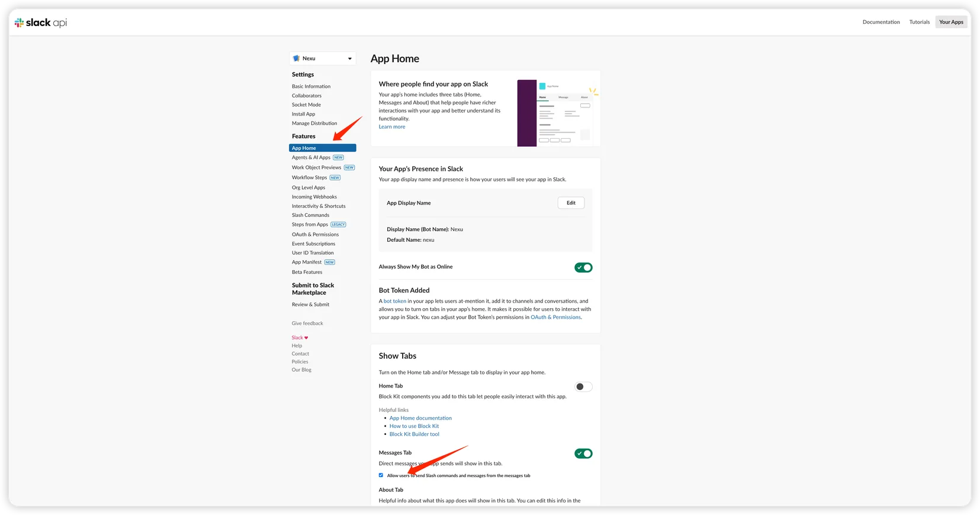Click the Default Name nexu text
Image resolution: width=980 pixels, height=515 pixels.
410,240
